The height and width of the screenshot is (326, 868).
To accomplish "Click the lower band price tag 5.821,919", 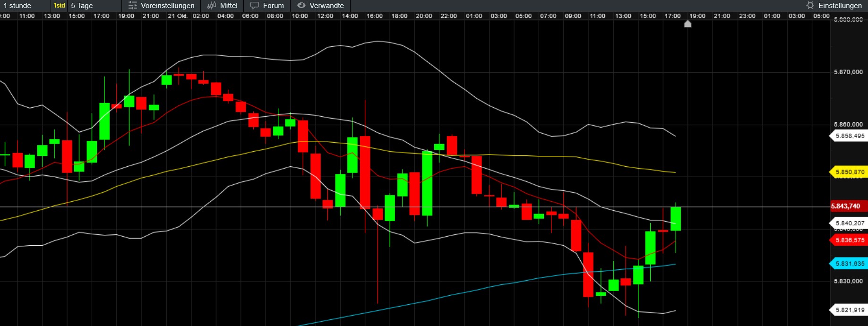I will (849, 310).
